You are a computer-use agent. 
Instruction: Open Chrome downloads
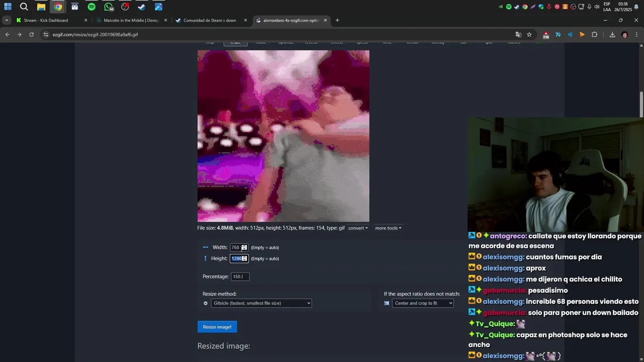coord(612,35)
